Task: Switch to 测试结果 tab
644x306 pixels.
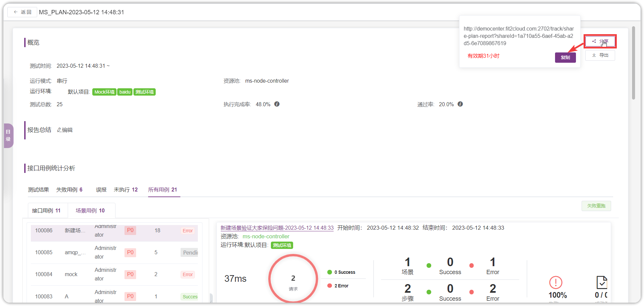Action: [x=39, y=190]
